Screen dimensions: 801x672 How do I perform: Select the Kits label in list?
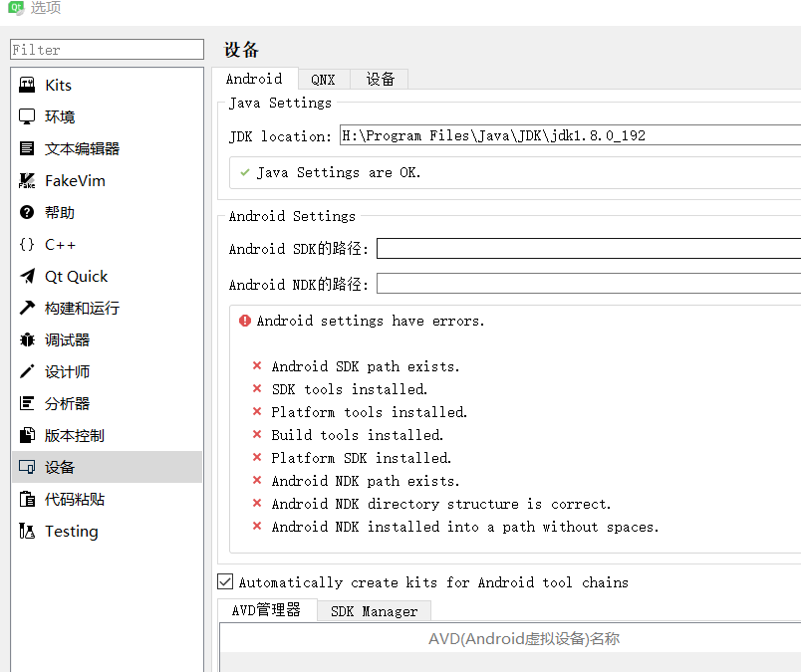click(x=58, y=85)
